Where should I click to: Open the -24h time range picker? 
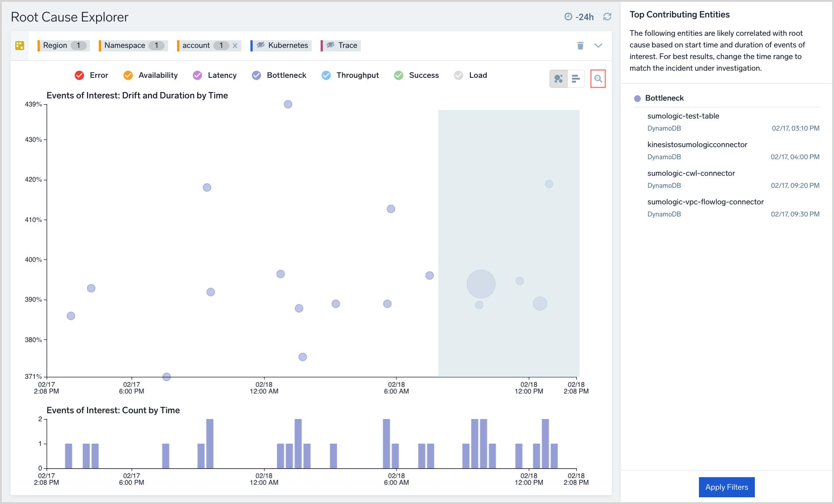(x=580, y=17)
